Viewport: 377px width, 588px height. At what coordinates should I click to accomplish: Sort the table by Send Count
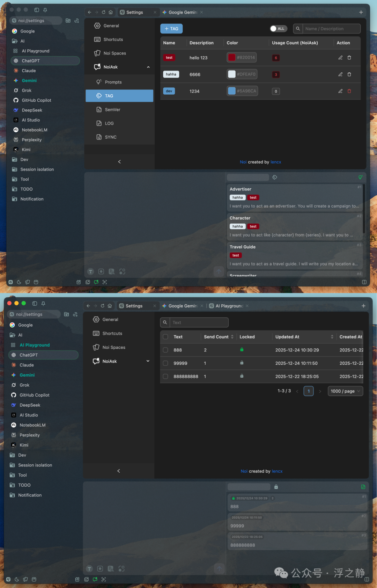[232, 337]
